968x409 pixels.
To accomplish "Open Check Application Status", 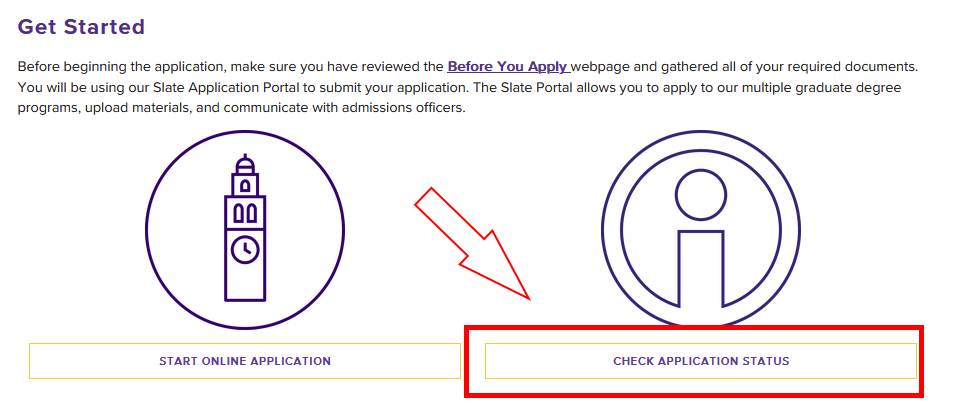I will 701,361.
